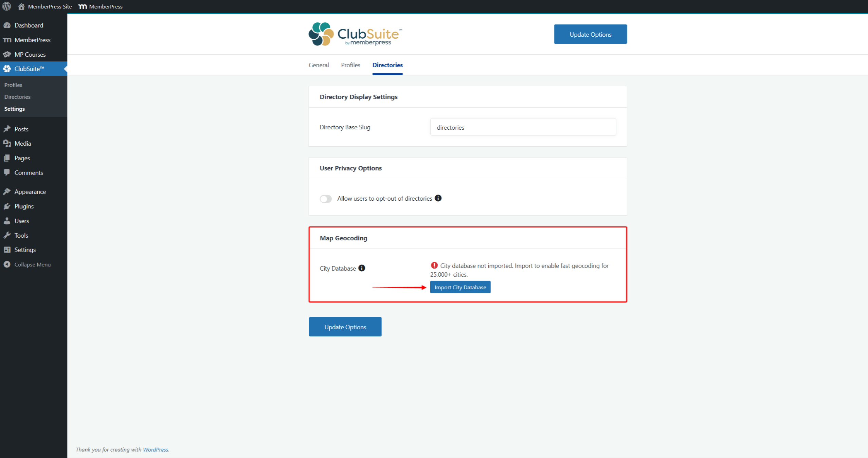Click info icon next to opt-out option

[438, 198]
